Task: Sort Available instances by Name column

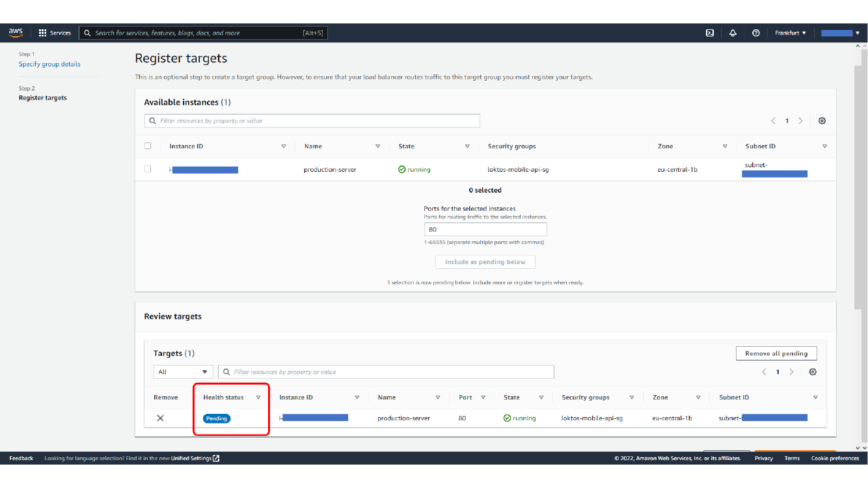Action: pos(378,146)
